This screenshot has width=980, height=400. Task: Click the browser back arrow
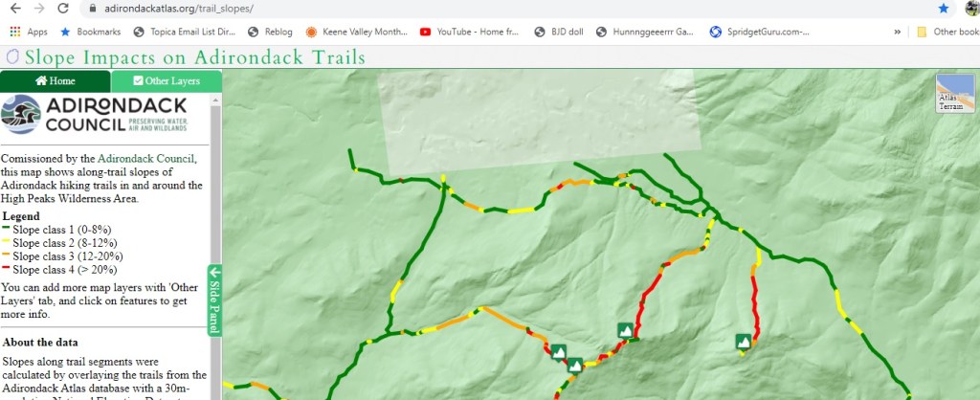click(x=15, y=9)
